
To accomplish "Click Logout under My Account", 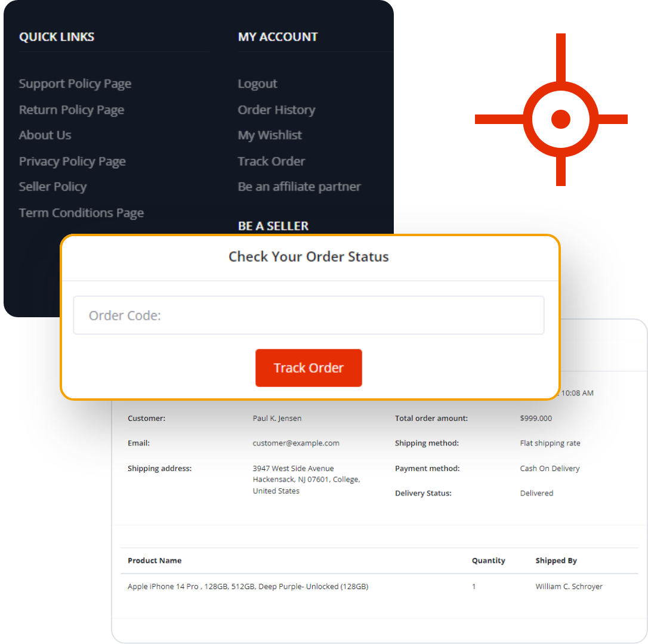I will (x=257, y=83).
